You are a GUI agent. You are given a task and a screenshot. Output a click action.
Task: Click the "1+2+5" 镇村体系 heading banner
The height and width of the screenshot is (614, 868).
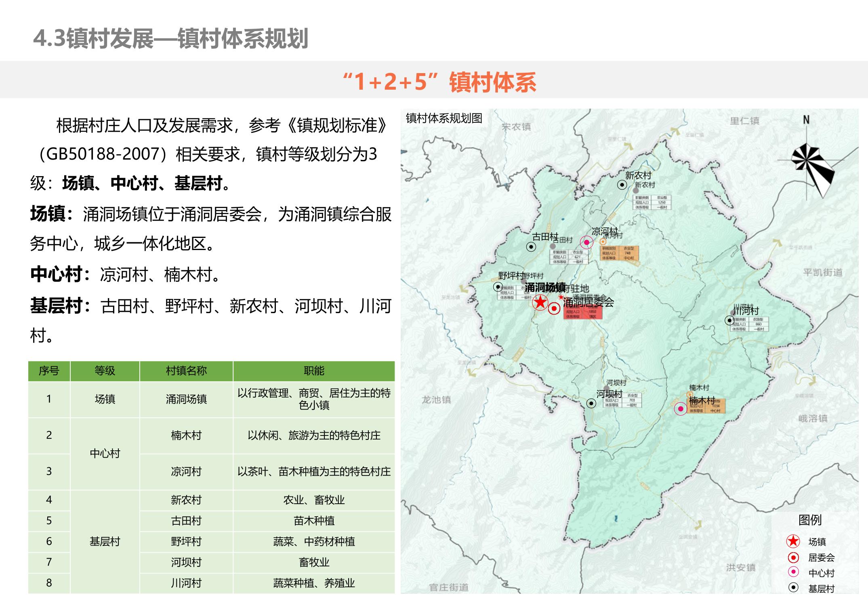coord(439,81)
